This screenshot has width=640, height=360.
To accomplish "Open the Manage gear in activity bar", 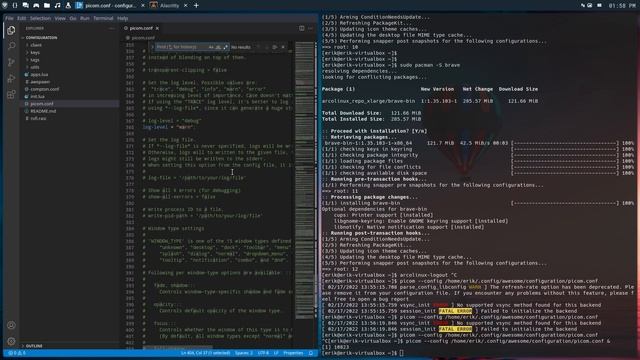I will 11,341.
